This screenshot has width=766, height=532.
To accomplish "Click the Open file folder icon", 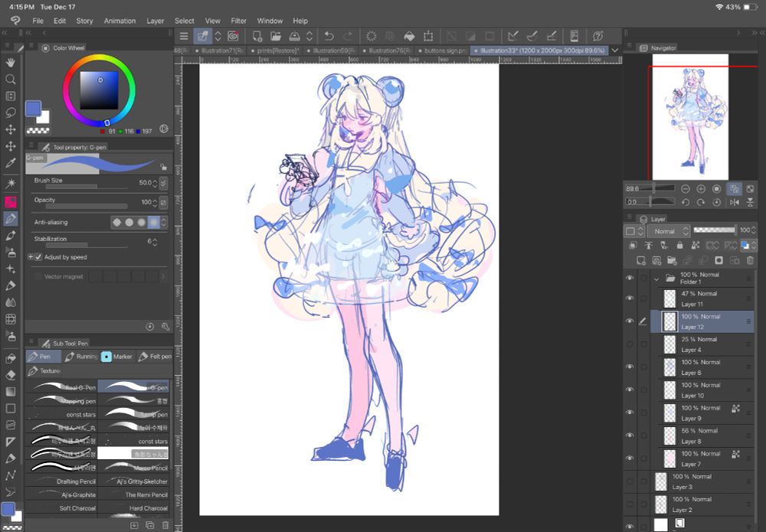I will pyautogui.click(x=276, y=36).
